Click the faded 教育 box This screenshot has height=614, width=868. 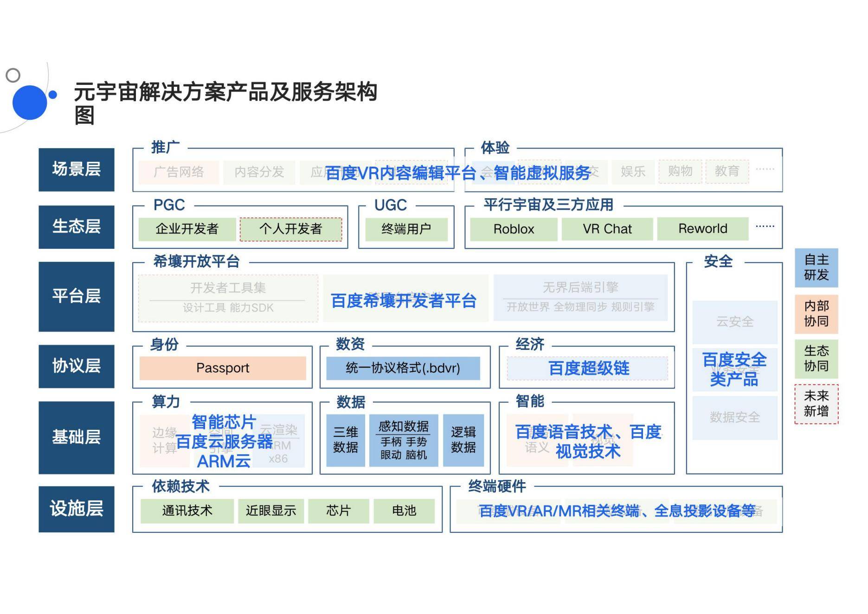click(727, 172)
